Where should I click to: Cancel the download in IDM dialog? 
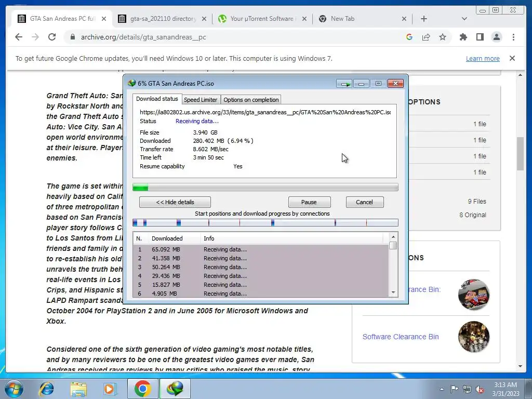pos(364,202)
